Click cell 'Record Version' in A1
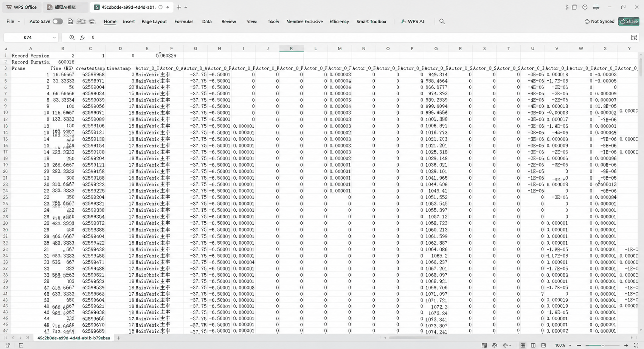644x349 pixels. pyautogui.click(x=31, y=56)
